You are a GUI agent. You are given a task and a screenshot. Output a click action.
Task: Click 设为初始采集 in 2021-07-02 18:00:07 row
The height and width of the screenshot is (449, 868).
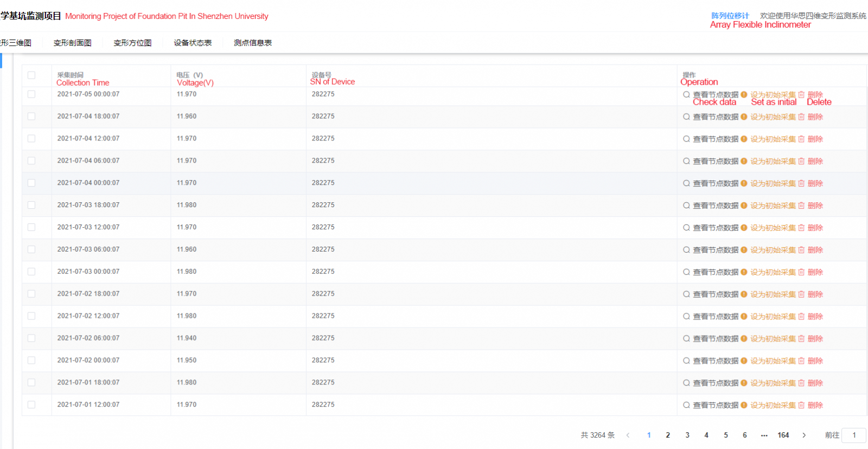773,294
